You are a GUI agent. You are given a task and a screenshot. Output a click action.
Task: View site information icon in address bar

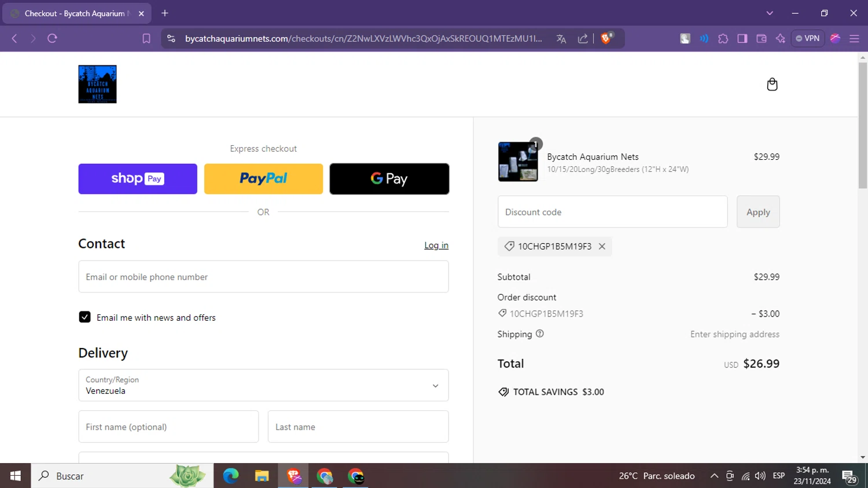171,38
